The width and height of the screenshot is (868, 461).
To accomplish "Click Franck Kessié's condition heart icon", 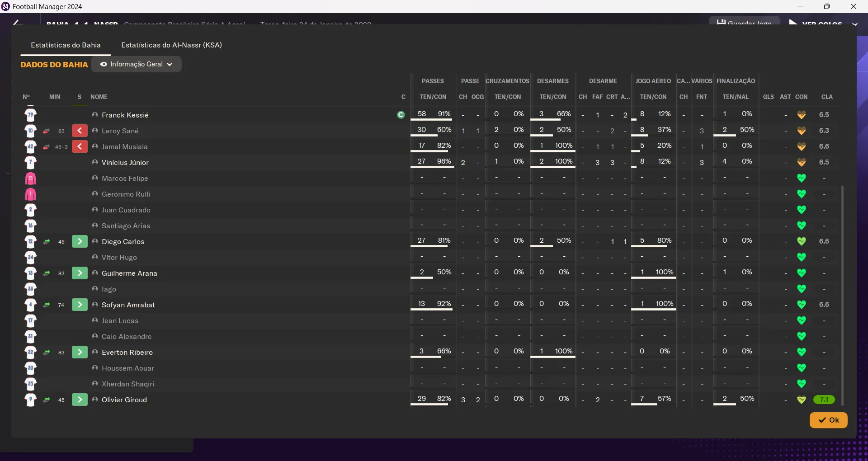I will (802, 115).
